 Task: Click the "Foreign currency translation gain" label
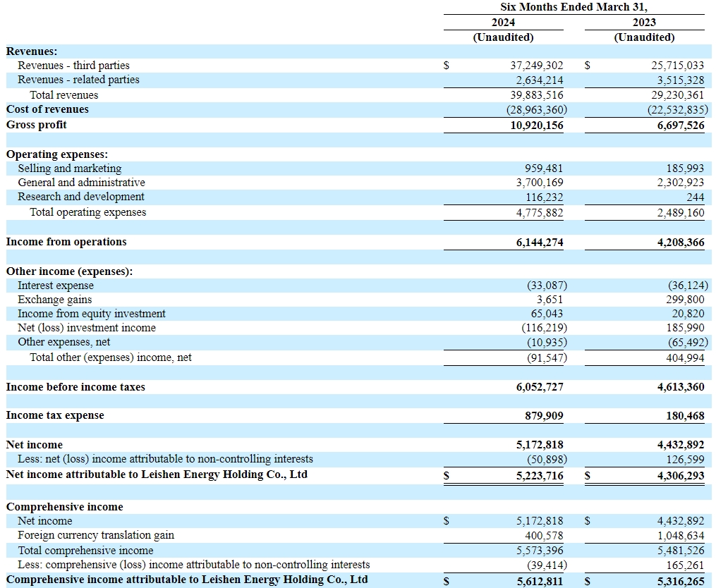click(x=95, y=536)
